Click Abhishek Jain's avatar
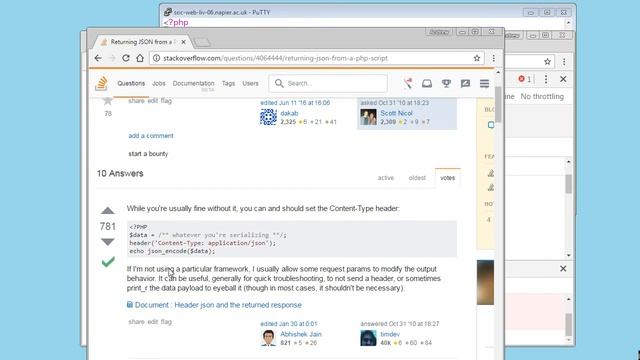Viewport: 640px width, 360px height. (269, 338)
